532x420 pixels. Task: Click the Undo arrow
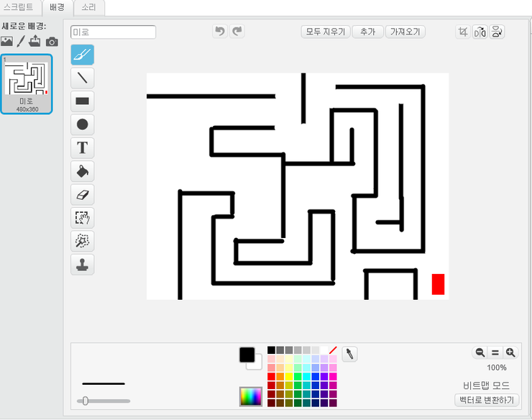tap(220, 31)
